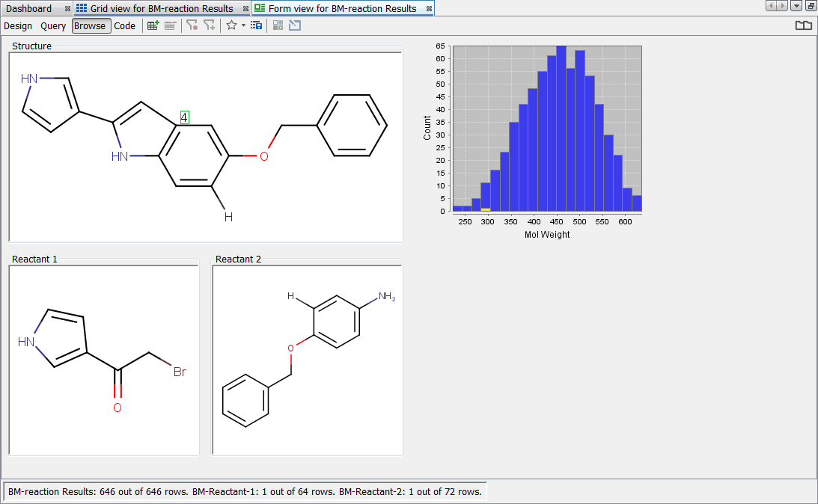
Task: Switch to Design mode
Action: point(18,26)
